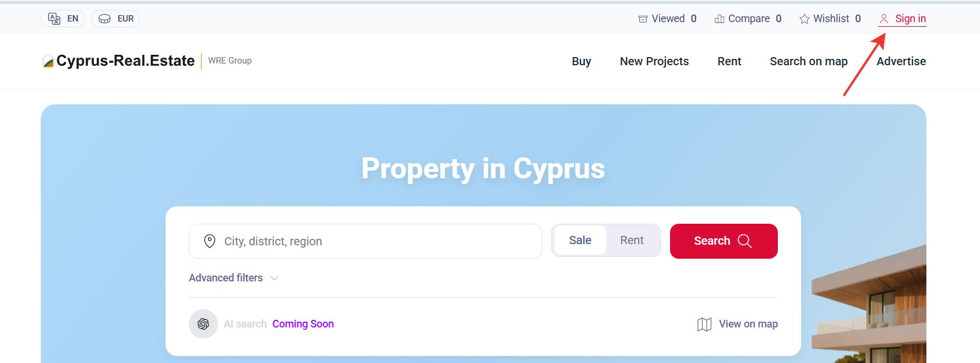This screenshot has height=363, width=980.
Task: Click the Wishlist star icon
Action: 805,19
